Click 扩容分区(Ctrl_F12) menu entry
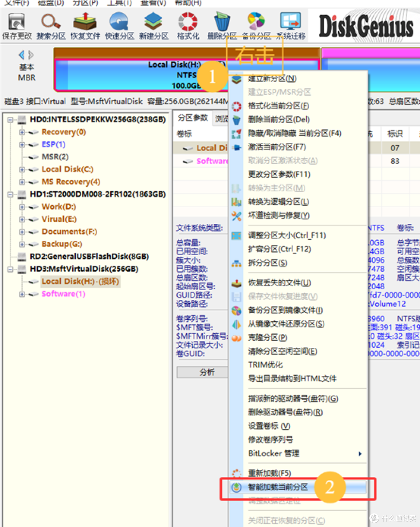The height and width of the screenshot is (527, 420). pos(298,249)
